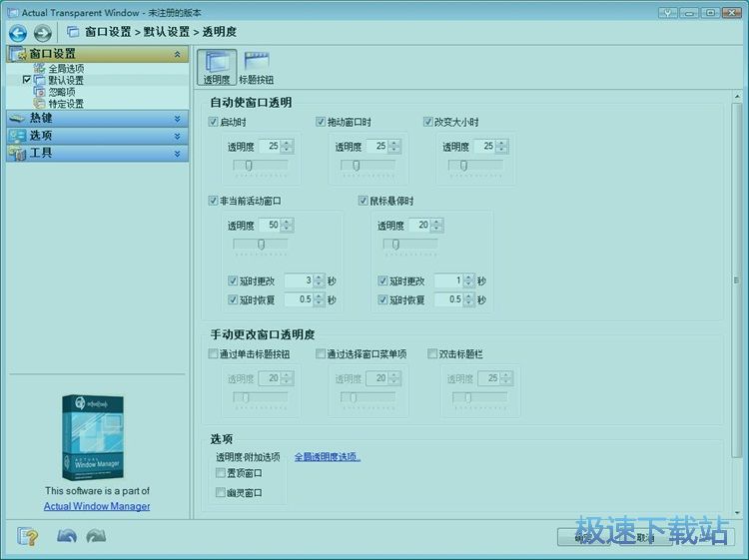The image size is (749, 560).
Task: Open the Actual Window Manager link
Action: [97, 506]
